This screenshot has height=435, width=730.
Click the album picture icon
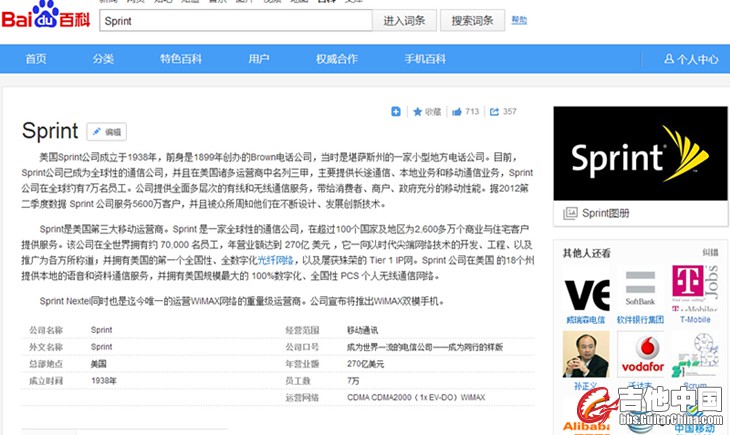[570, 213]
